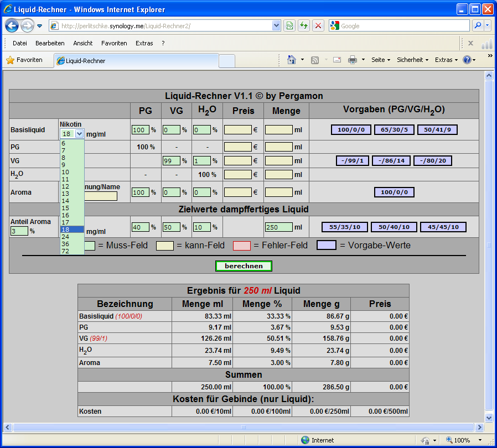Click the Anteil Aroma percent field
Viewport: 497px width, 448px height.
19,231
